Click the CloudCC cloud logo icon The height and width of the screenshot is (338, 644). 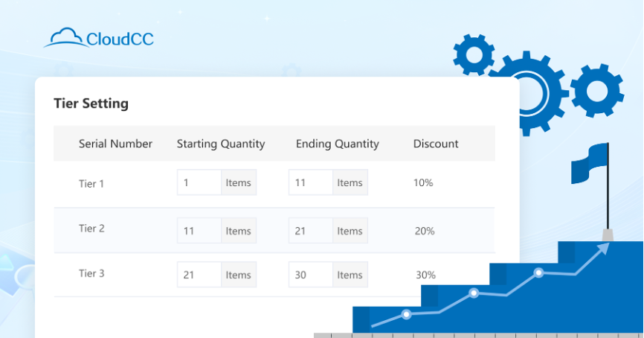[62, 37]
